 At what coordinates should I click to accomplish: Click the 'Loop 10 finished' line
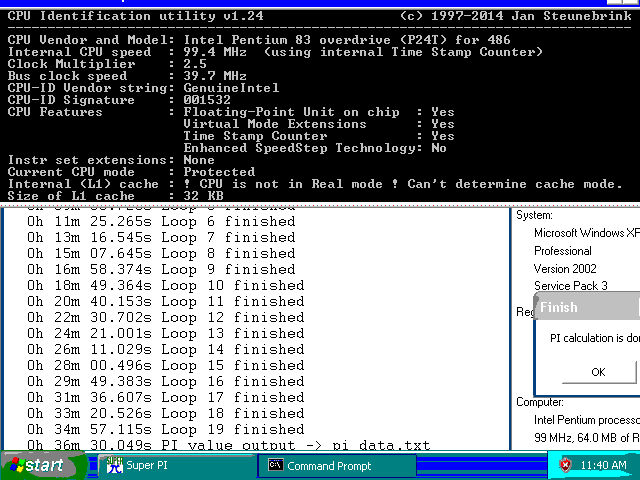coord(166,285)
